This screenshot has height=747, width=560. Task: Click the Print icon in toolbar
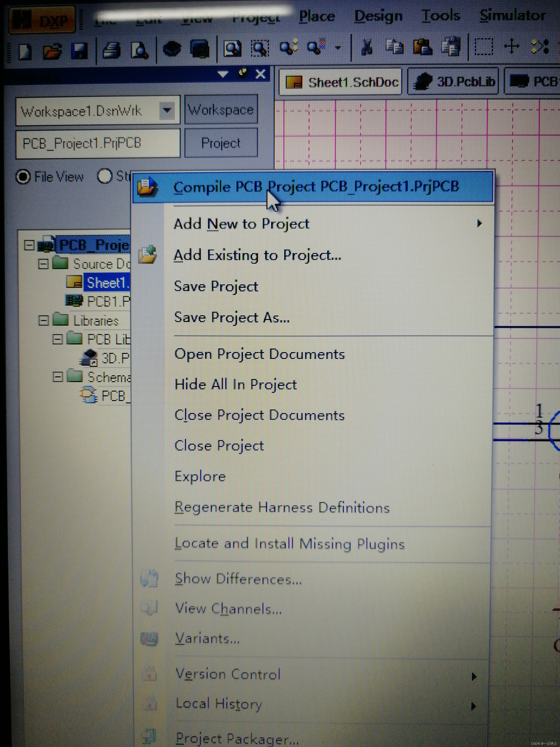pos(111,50)
